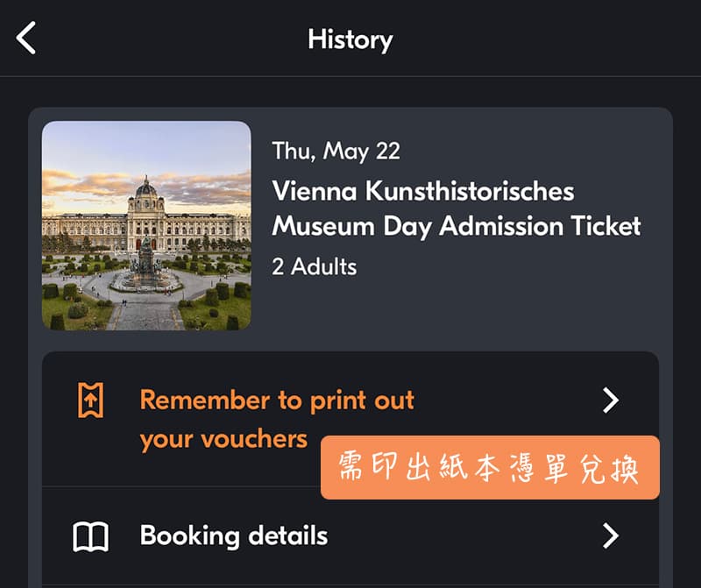The width and height of the screenshot is (701, 588).
Task: Tap the open book icon
Action: coord(90,536)
